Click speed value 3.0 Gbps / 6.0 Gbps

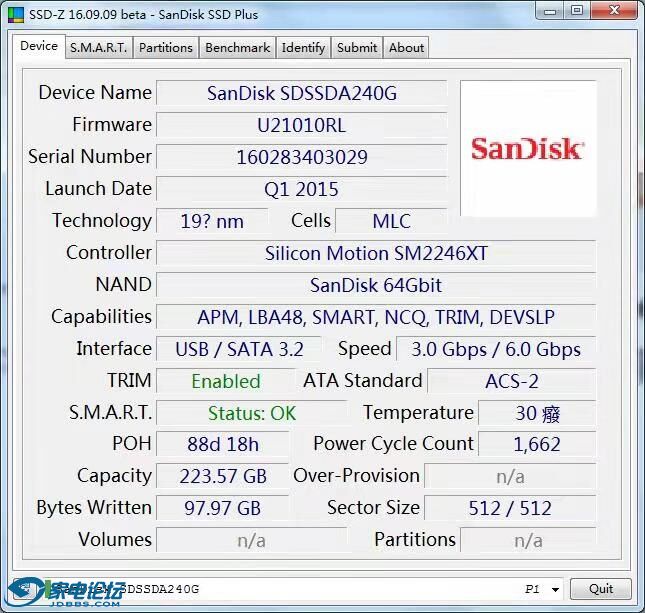pos(496,349)
